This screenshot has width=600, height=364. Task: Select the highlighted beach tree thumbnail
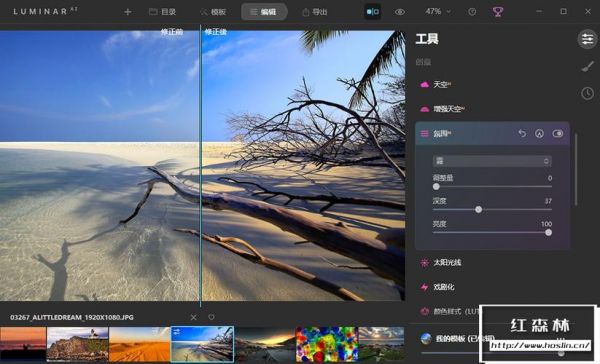click(x=202, y=344)
